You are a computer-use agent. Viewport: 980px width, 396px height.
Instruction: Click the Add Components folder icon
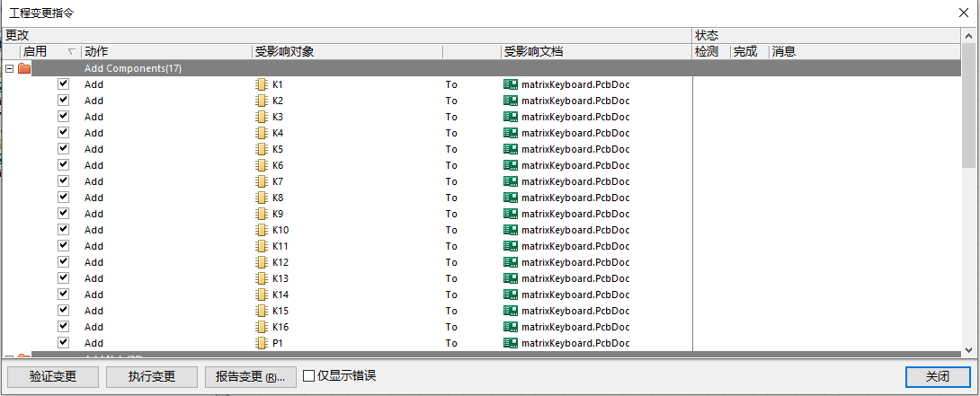pyautogui.click(x=24, y=68)
